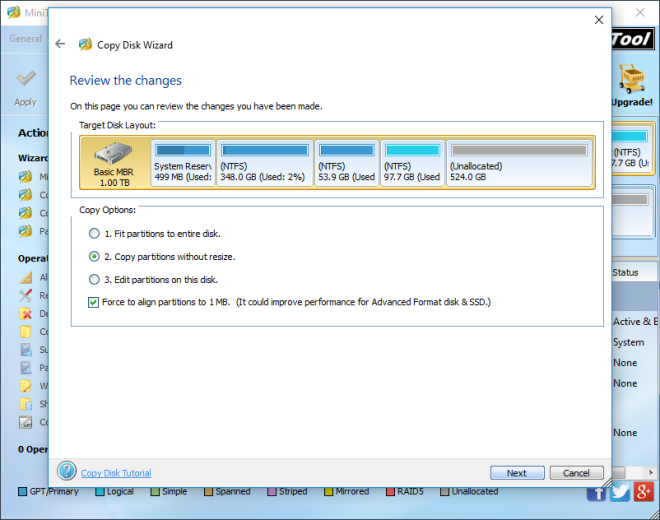Open the Facebook icon link
This screenshot has height=520, width=660.
pyautogui.click(x=597, y=492)
